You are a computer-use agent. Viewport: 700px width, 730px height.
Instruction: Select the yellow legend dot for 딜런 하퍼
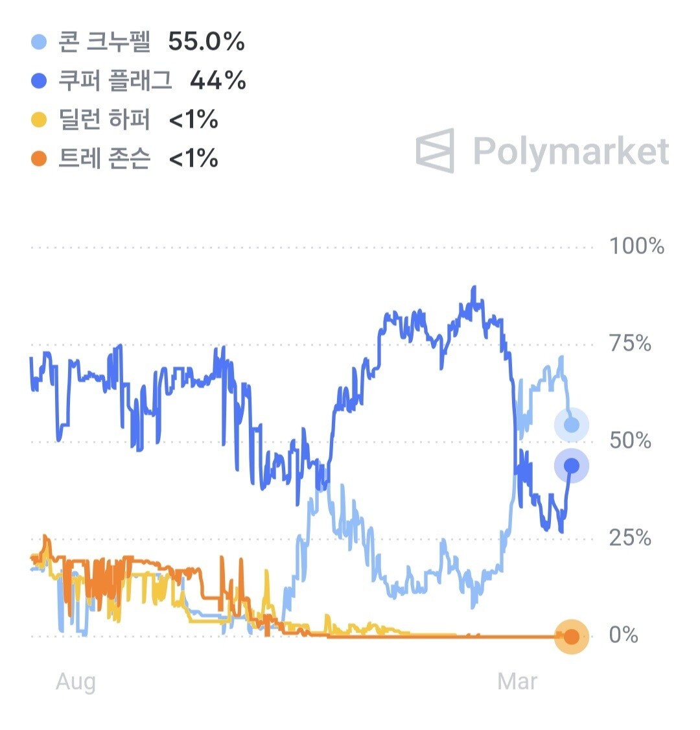39,120
